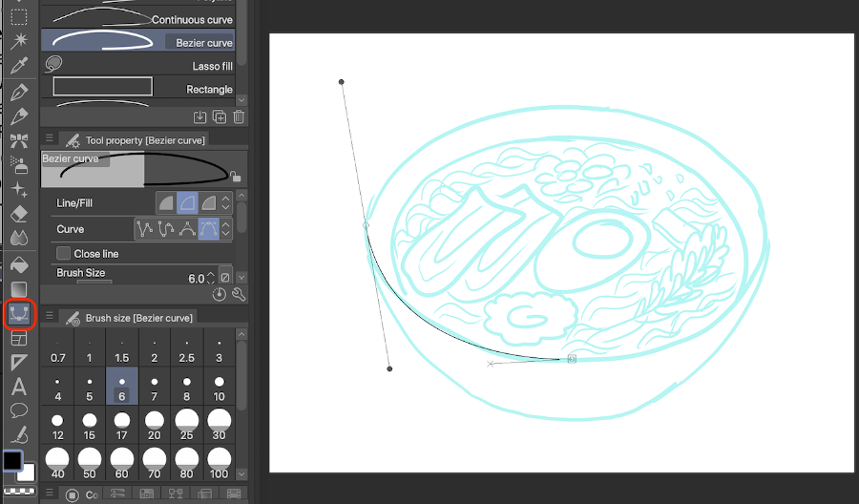The height and width of the screenshot is (504, 859).
Task: Select the Airbrush spray tool
Action: (19, 165)
